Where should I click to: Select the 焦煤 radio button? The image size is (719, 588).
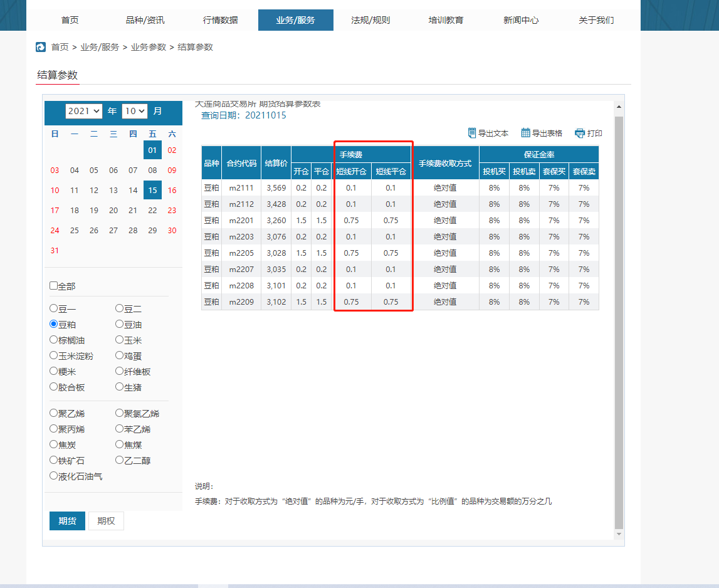[x=119, y=444]
